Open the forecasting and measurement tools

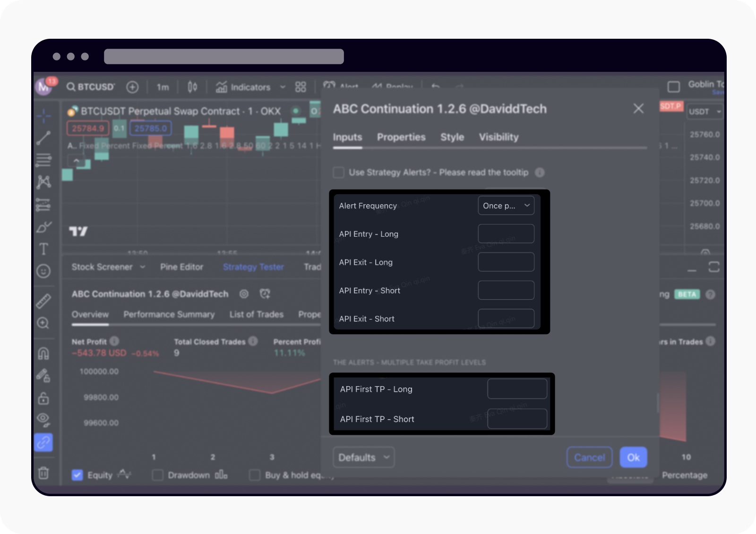(43, 205)
